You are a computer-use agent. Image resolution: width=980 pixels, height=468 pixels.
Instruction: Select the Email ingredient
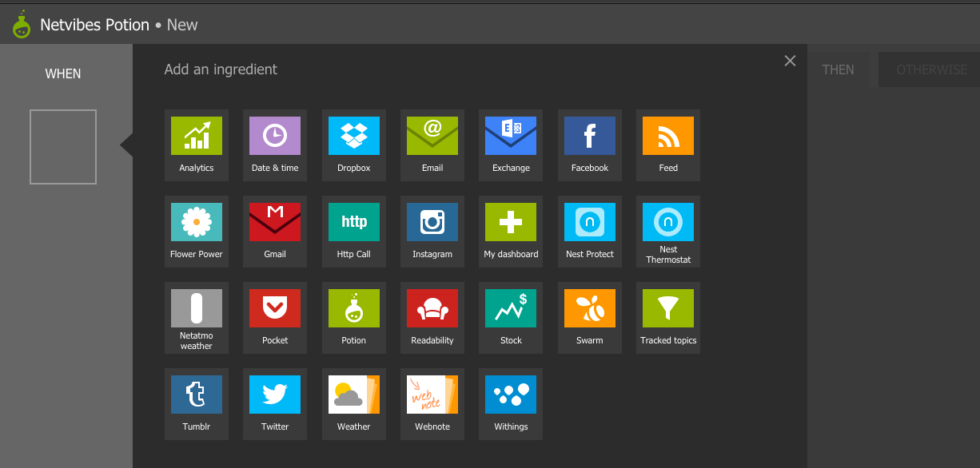click(432, 145)
